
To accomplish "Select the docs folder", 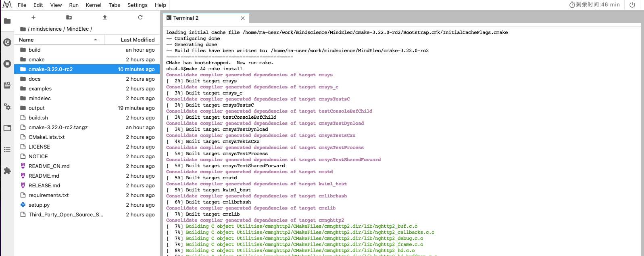I will (87, 79).
